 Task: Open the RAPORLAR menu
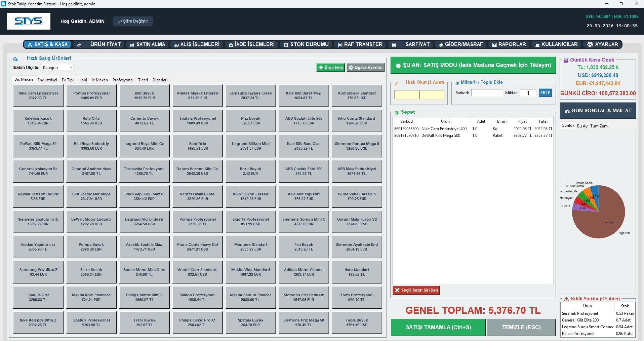(x=509, y=44)
